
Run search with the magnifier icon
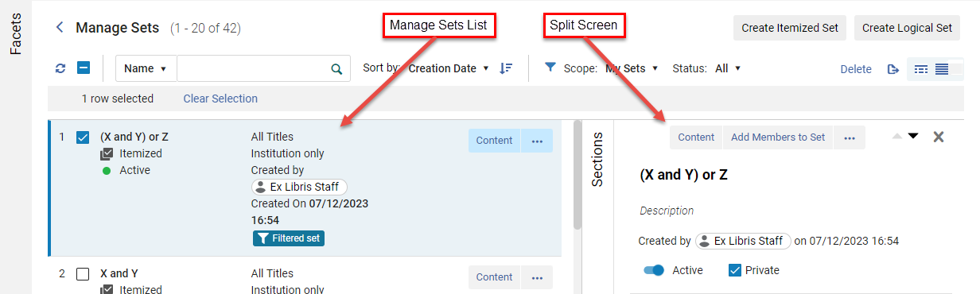pos(336,68)
